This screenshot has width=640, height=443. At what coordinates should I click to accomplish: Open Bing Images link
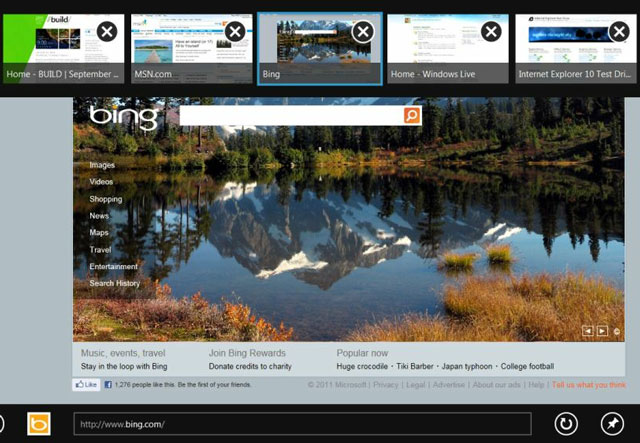click(x=102, y=165)
